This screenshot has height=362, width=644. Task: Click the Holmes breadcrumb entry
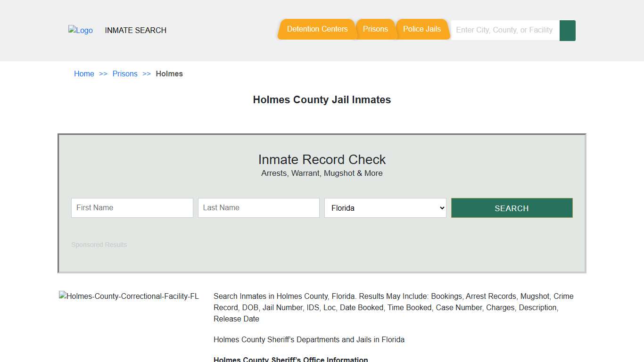coord(169,74)
